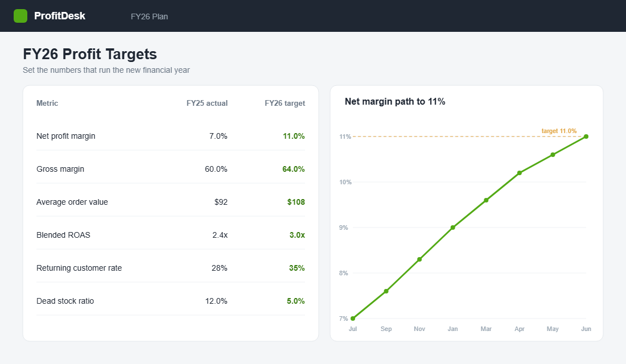The image size is (626, 364).
Task: Click the FY26 target column header
Action: 285,103
